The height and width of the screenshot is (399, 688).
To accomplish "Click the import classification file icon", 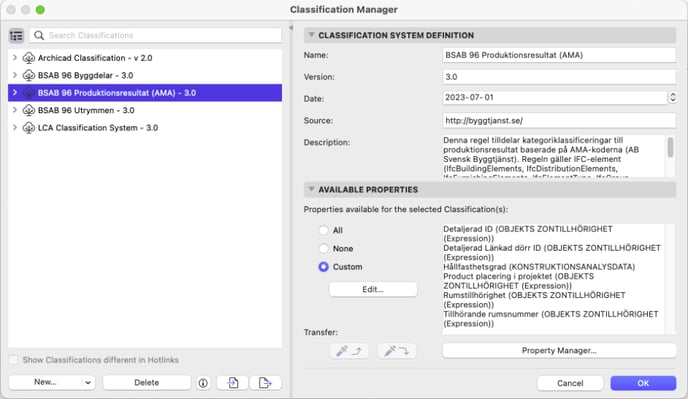I will pyautogui.click(x=233, y=383).
